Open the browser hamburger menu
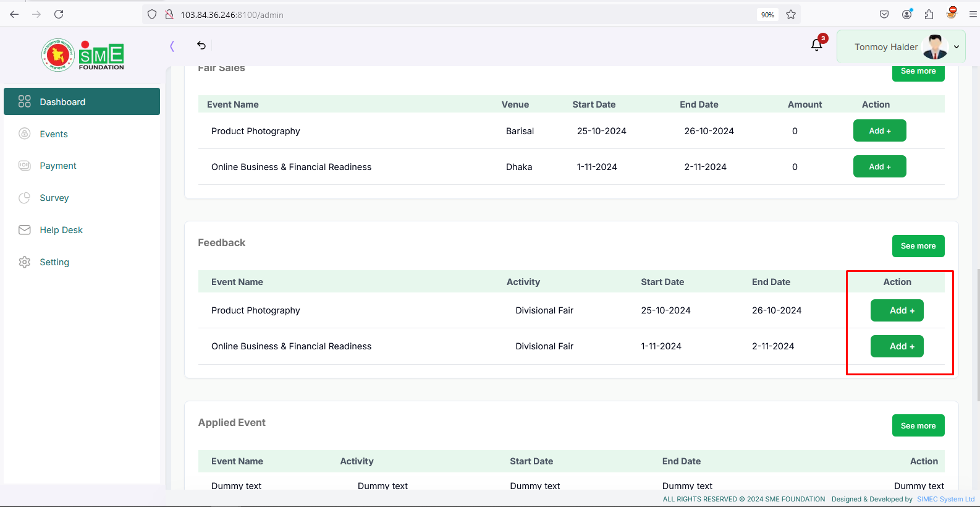 tap(973, 14)
